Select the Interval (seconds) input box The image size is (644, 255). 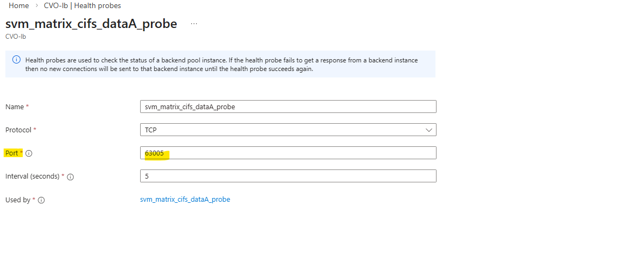point(288,176)
